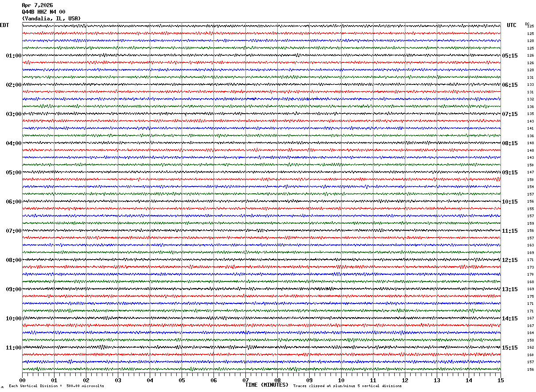The height and width of the screenshot is (392, 536).
Task: Select the 01:00 EDT time label
Action: 14,56
